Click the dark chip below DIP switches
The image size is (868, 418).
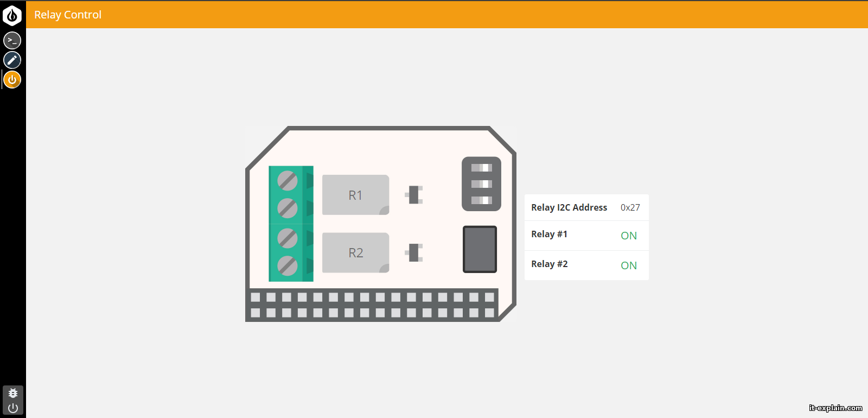(x=480, y=249)
